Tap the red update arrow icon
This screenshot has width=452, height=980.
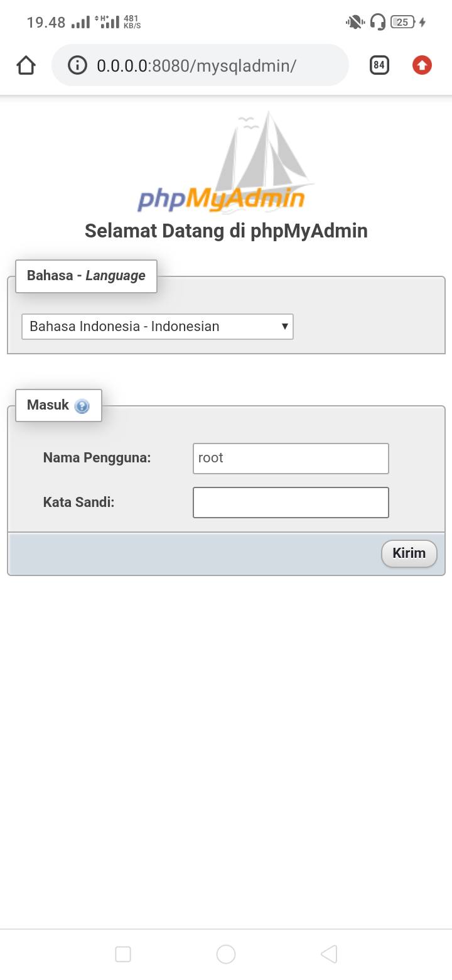pyautogui.click(x=422, y=65)
